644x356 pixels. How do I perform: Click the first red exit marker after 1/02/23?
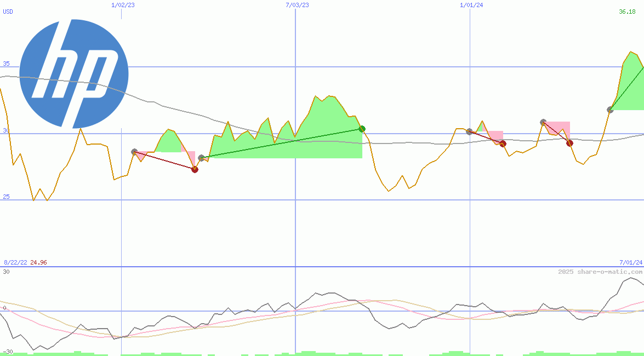[x=195, y=169]
